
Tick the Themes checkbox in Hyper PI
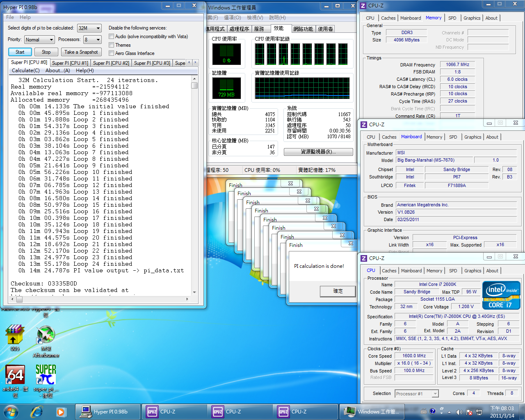coord(111,45)
